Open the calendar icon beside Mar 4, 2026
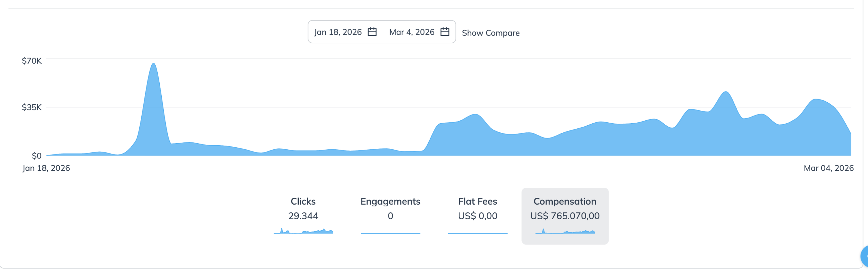The width and height of the screenshot is (868, 272). [445, 32]
